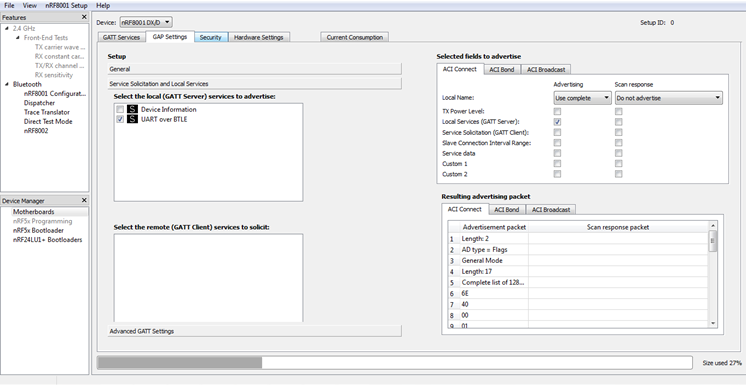Click the remote GATT Client services list box
This screenshot has height=386, width=747.
point(208,278)
